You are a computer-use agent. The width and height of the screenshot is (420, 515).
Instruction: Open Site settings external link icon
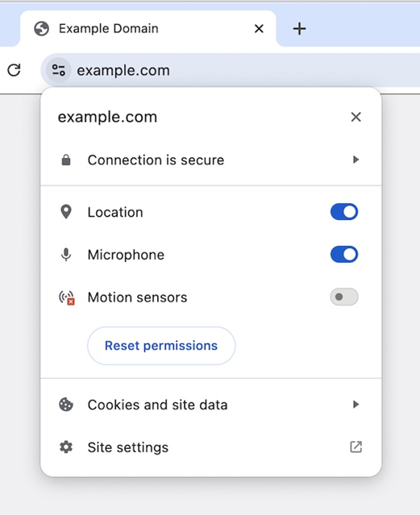(356, 447)
